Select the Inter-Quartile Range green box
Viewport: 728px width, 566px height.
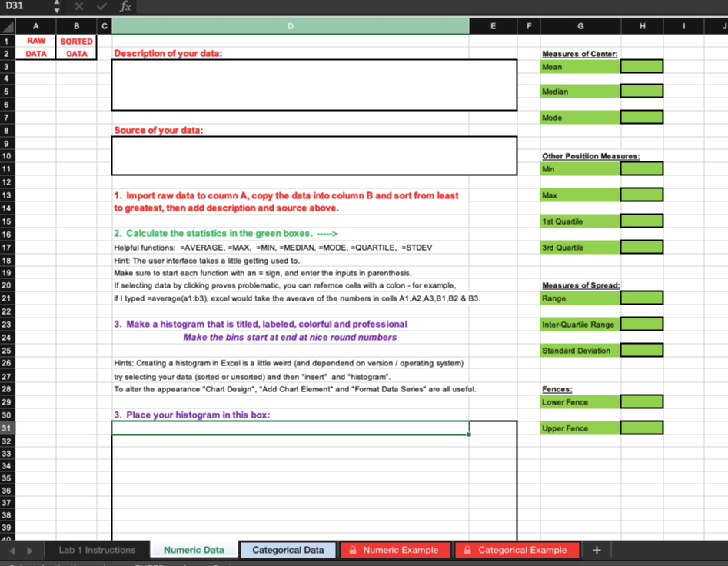642,324
